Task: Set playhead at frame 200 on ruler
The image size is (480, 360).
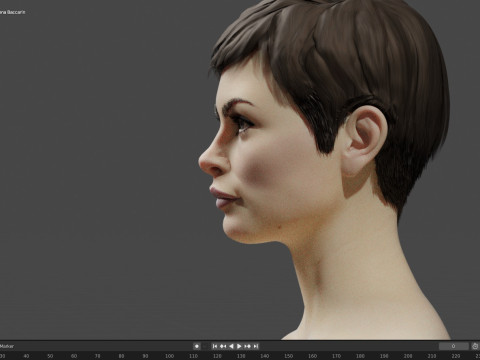Action: tap(408, 356)
